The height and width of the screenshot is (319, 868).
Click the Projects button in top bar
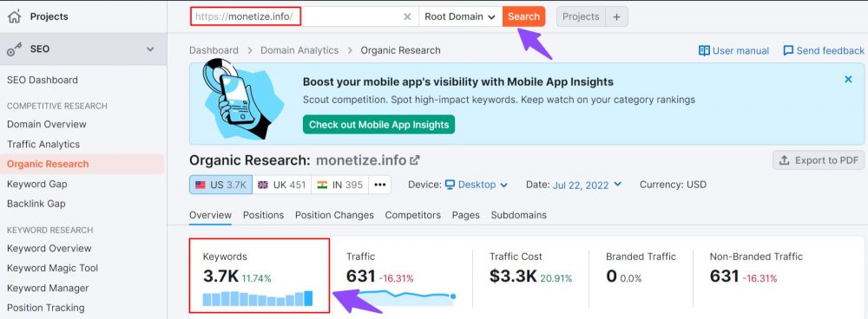coord(581,16)
